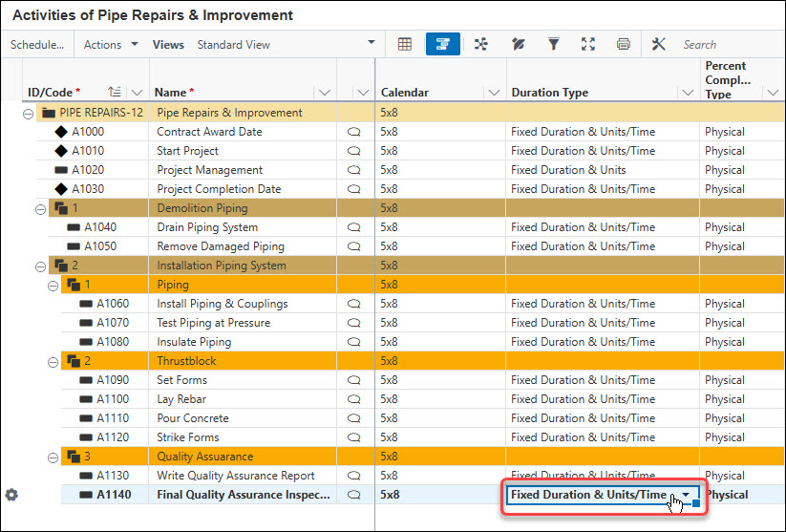Open the discussion column header menu
Viewport: 786px width, 532px height.
tap(364, 93)
